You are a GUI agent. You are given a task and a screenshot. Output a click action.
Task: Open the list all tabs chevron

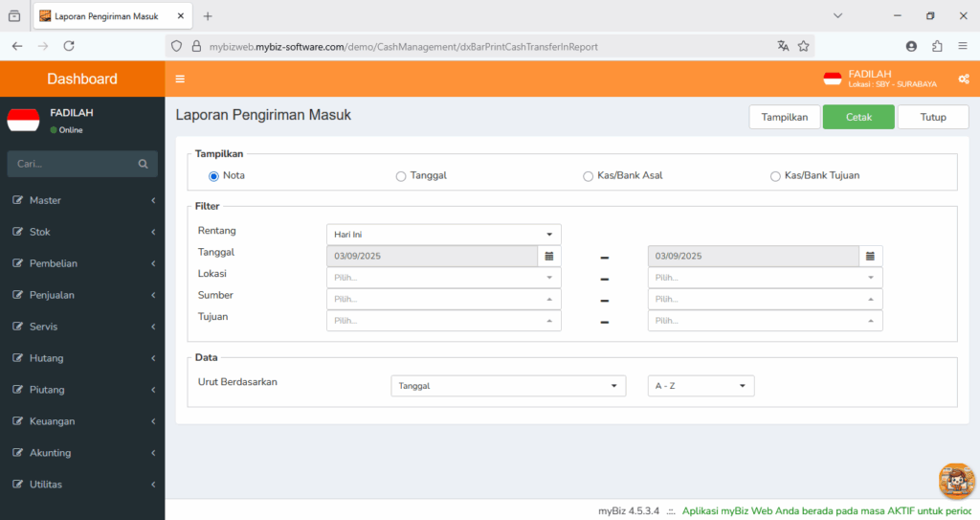tap(838, 16)
